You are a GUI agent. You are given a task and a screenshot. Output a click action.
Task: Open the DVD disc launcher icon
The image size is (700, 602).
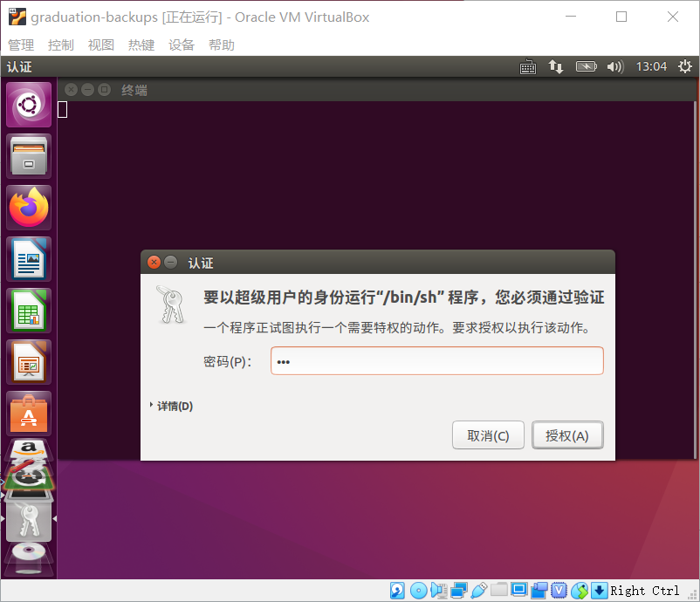click(x=29, y=558)
